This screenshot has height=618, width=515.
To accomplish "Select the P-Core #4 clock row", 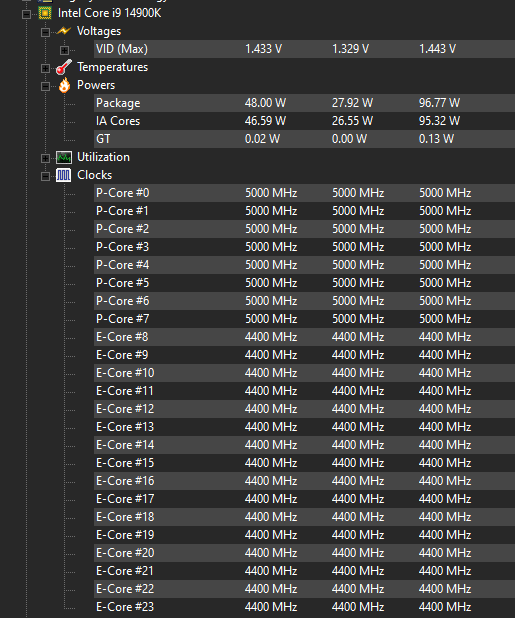I will tap(305, 265).
